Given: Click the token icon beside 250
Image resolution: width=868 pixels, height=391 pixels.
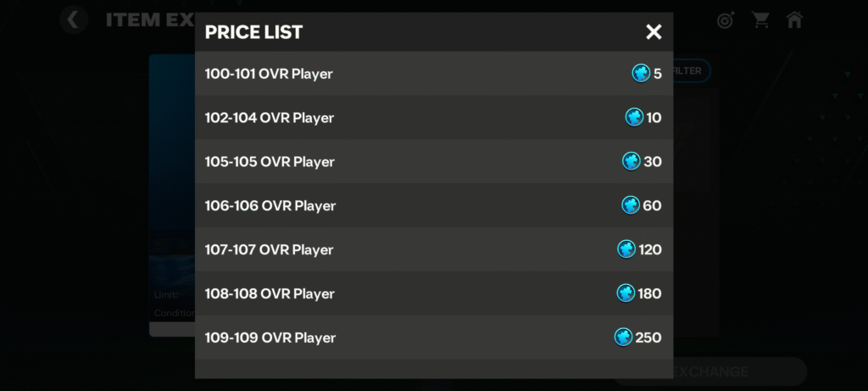Looking at the screenshot, I should (x=623, y=338).
